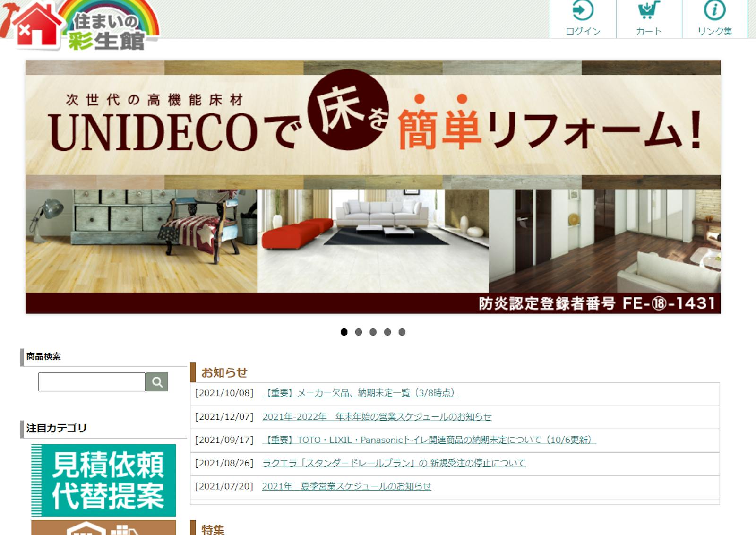Image resolution: width=756 pixels, height=535 pixels.
Task: Select the fifth carousel slide dot
Action: pyautogui.click(x=402, y=332)
